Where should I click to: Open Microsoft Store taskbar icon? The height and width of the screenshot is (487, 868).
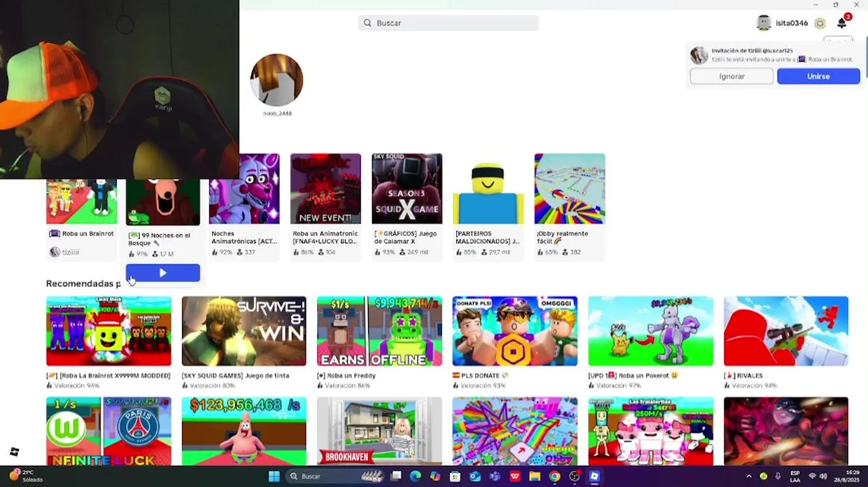[455, 476]
